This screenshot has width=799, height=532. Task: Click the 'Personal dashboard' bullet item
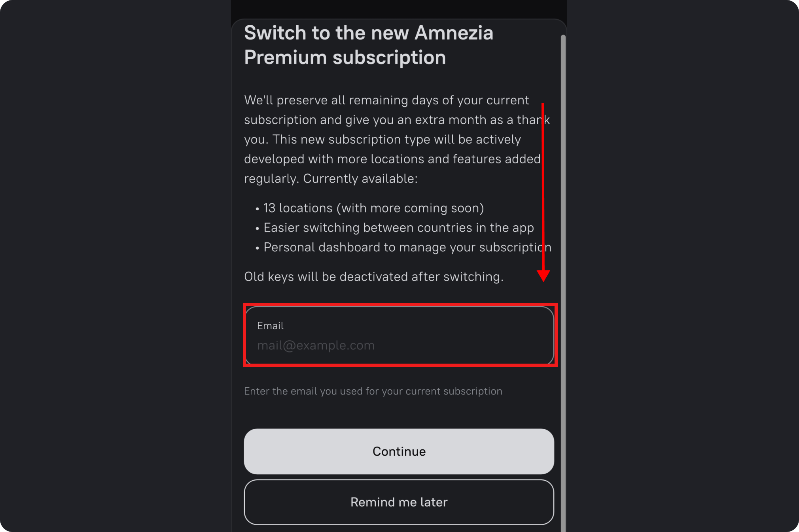point(407,247)
